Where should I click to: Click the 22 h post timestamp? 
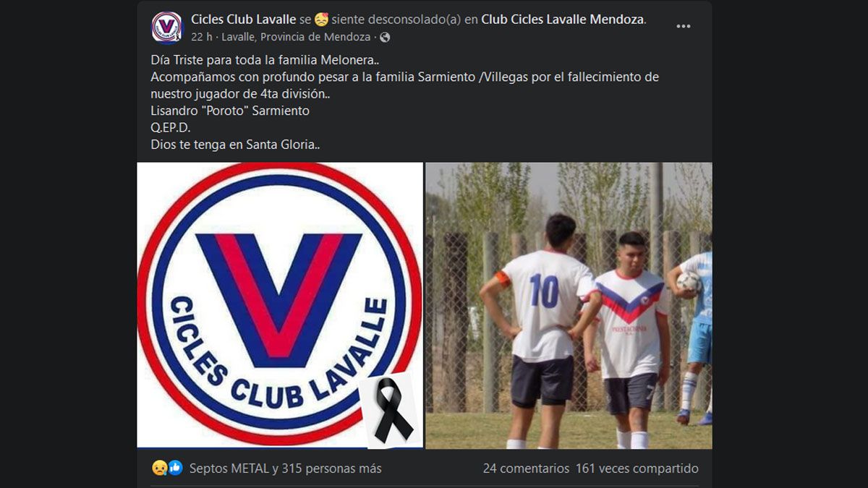201,37
